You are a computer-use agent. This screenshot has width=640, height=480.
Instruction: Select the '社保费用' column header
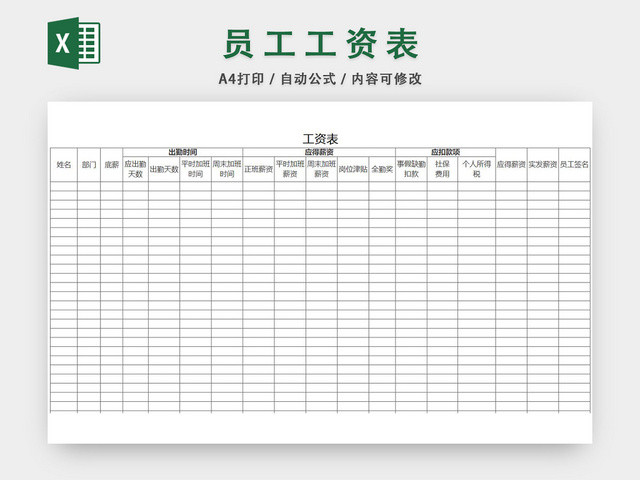pos(442,169)
